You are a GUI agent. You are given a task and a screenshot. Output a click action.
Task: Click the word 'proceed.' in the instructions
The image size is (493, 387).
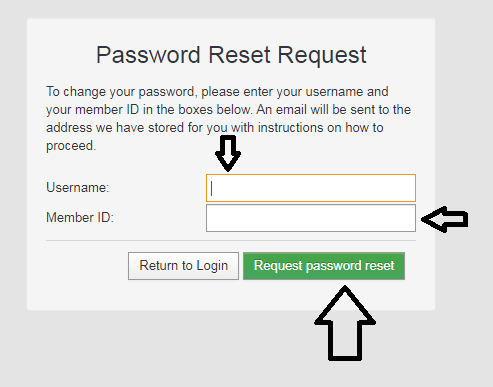[71, 146]
